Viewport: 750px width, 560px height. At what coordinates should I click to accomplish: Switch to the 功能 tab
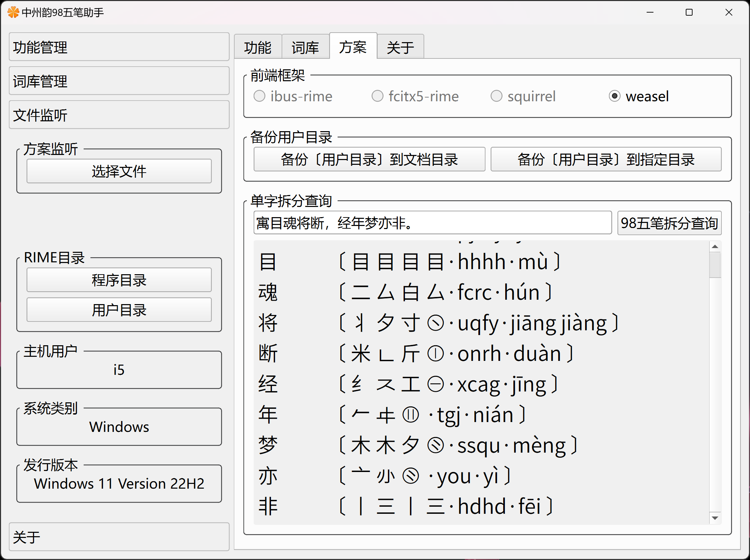pyautogui.click(x=258, y=47)
